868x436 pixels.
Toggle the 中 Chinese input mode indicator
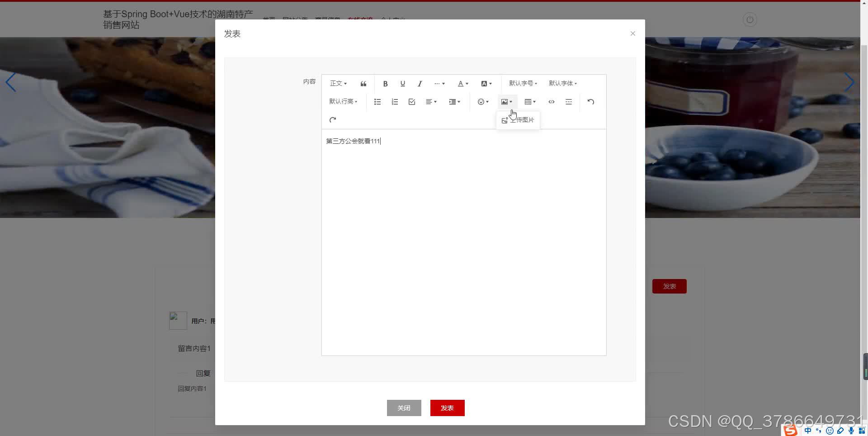808,431
